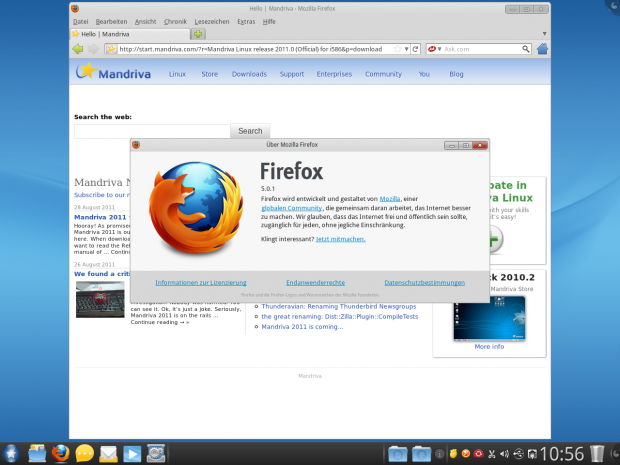Screen dimensions: 620x465
Task: Open the Hilfe menu
Action: pyautogui.click(x=269, y=22)
